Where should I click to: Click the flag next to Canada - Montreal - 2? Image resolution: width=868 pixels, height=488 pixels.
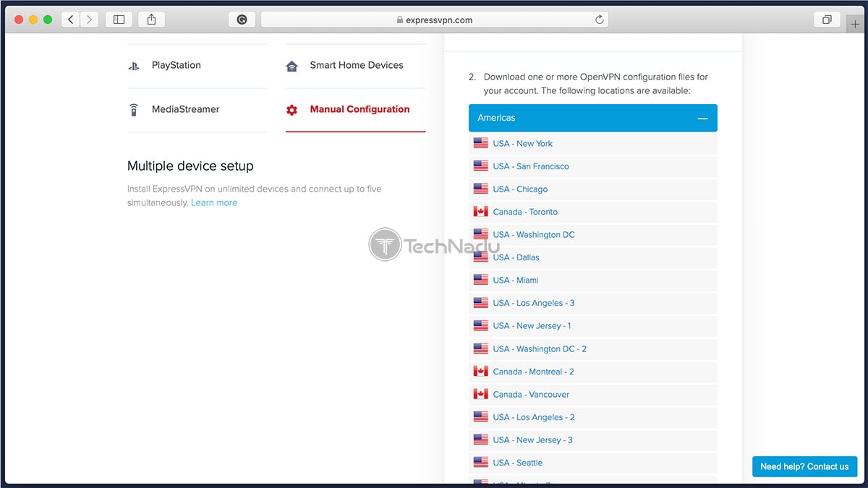point(480,371)
